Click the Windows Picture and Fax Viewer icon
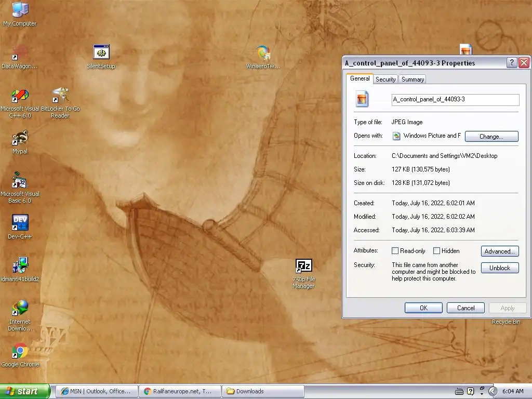This screenshot has height=399, width=532. 396,136
